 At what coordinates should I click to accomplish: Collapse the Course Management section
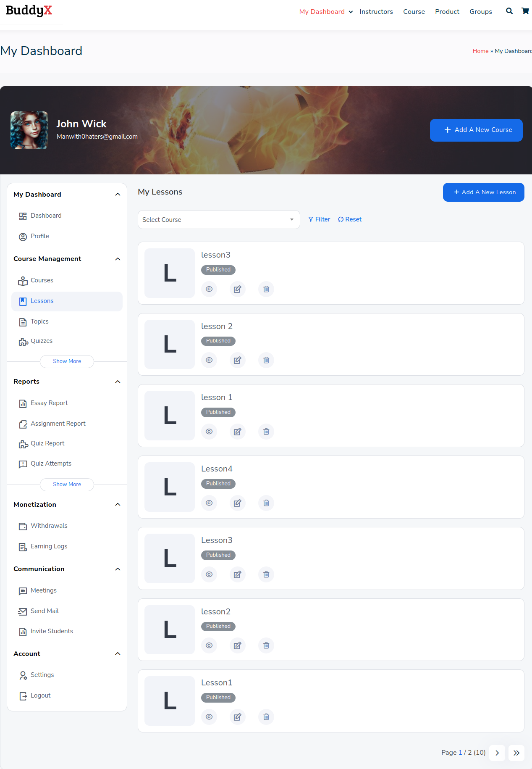tap(118, 259)
